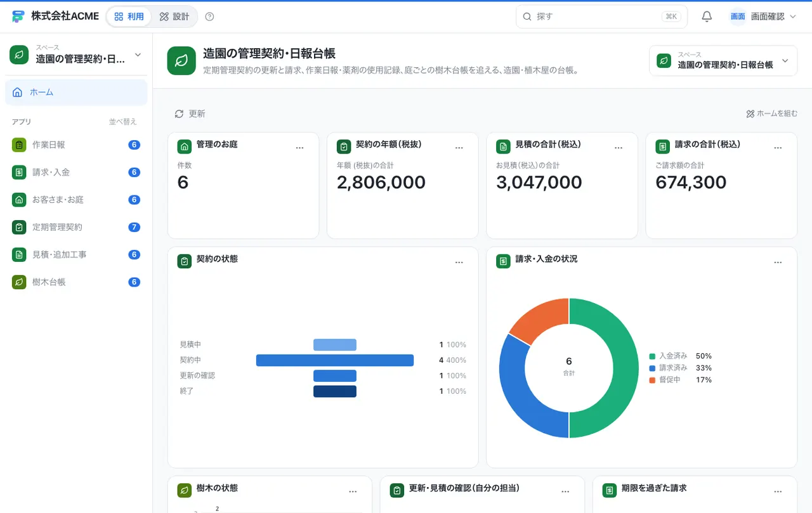Open the more options on 契約の状態 card
The image size is (812, 513).
[459, 263]
